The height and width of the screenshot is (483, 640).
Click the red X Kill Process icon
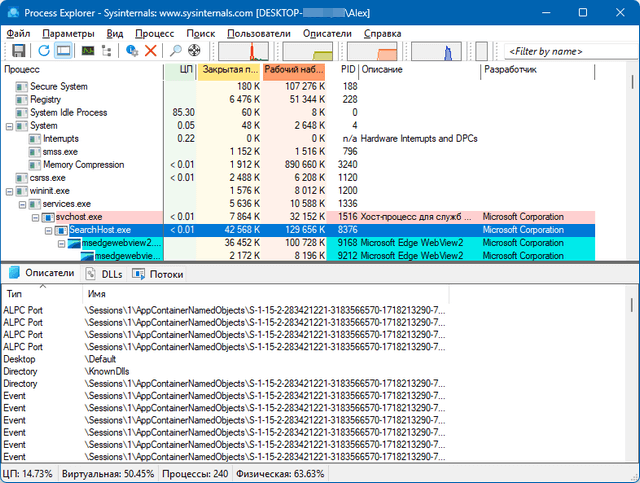pos(151,51)
